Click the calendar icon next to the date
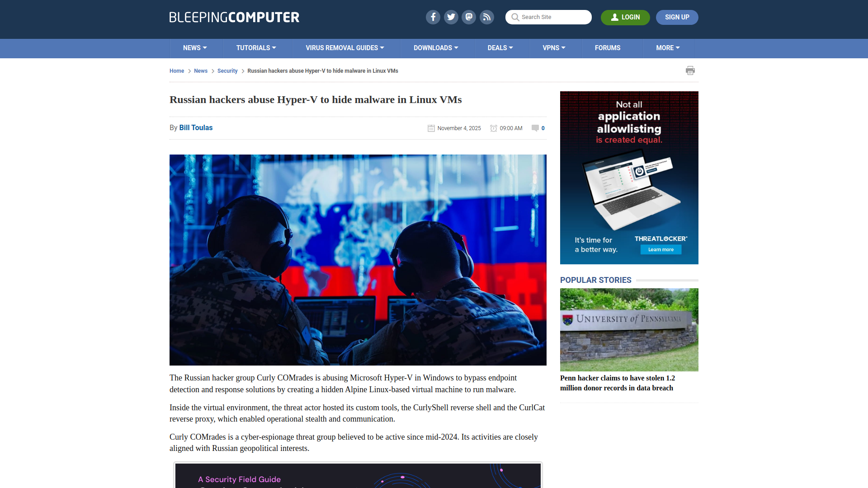 pos(431,128)
